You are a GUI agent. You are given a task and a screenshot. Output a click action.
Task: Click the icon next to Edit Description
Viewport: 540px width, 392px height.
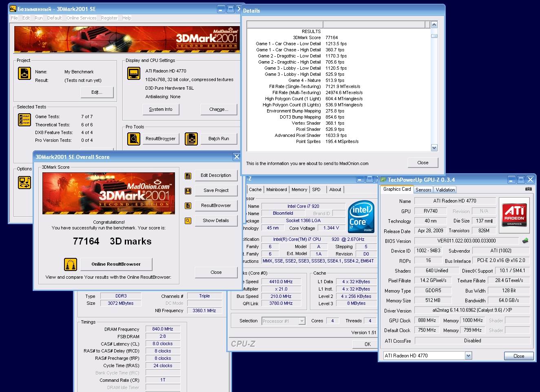point(188,176)
